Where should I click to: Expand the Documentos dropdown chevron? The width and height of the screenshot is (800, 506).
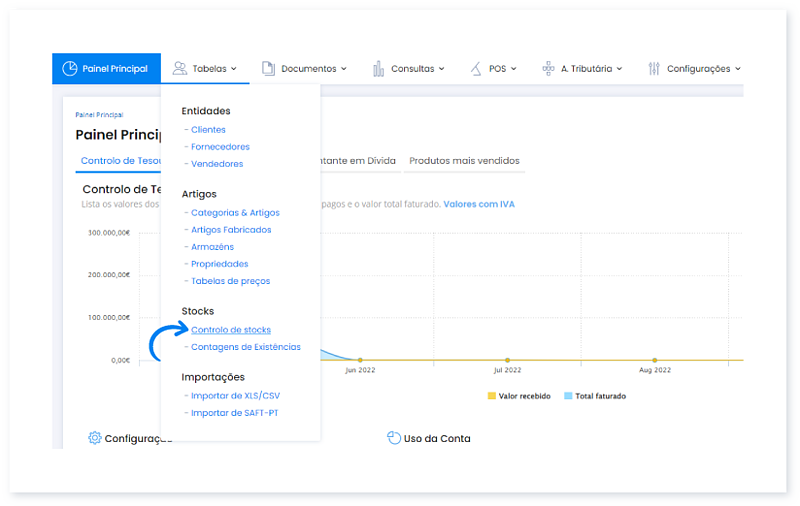(344, 69)
